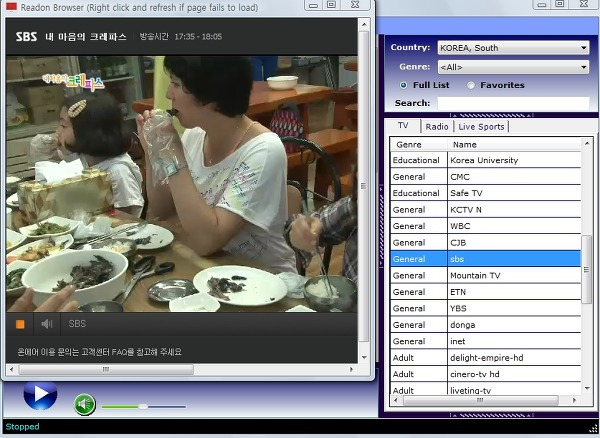Click the Adult cell for delight-empire-hd
Screen dimensions: 600x438
click(419, 358)
